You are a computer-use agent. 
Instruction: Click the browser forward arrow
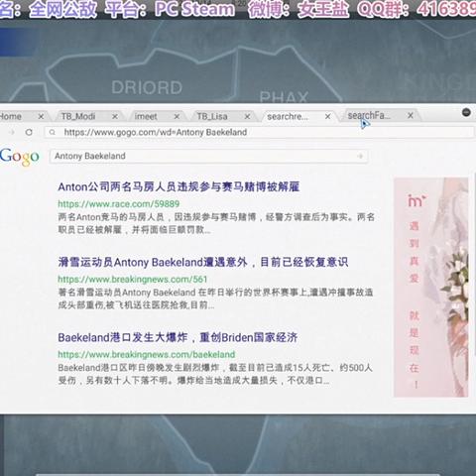12,132
